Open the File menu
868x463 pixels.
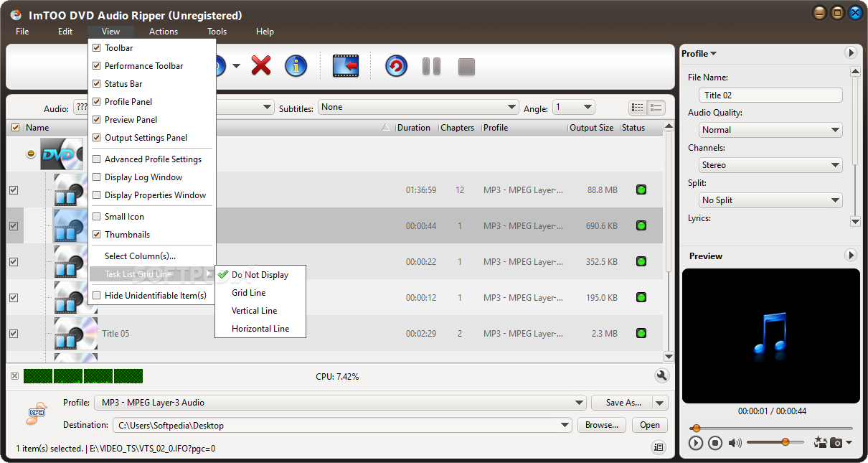[22, 32]
